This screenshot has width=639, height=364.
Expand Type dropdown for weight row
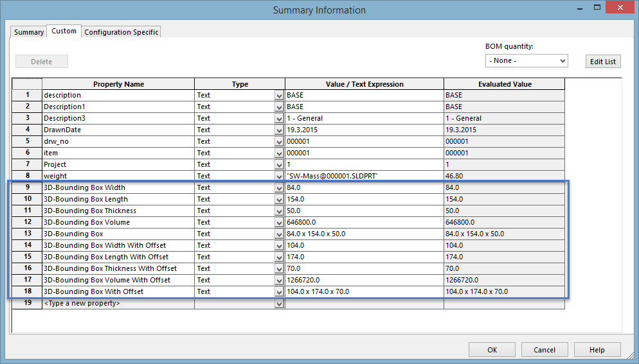[279, 176]
